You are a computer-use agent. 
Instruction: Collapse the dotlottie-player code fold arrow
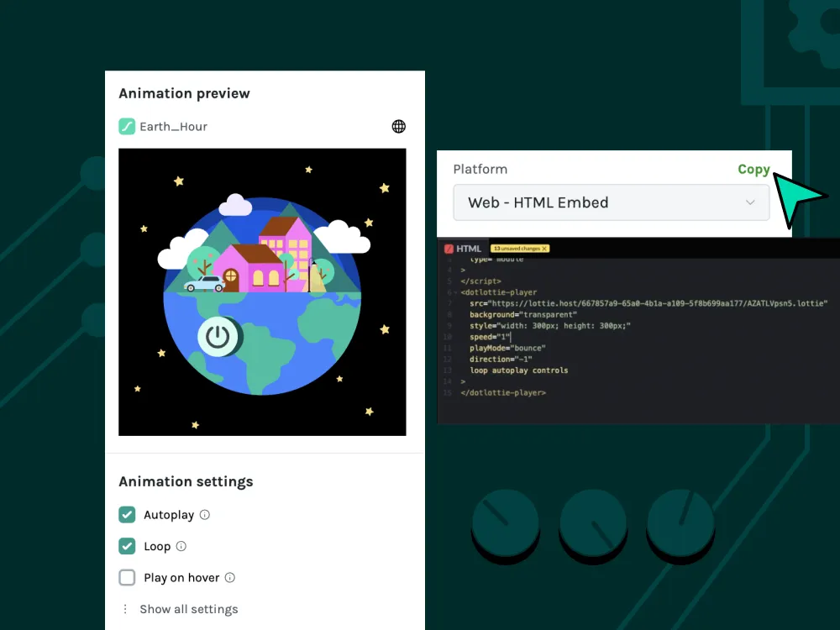(456, 292)
